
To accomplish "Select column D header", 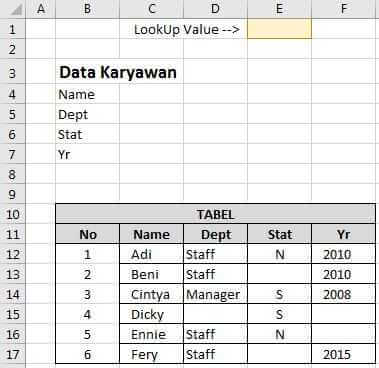I will click(215, 9).
